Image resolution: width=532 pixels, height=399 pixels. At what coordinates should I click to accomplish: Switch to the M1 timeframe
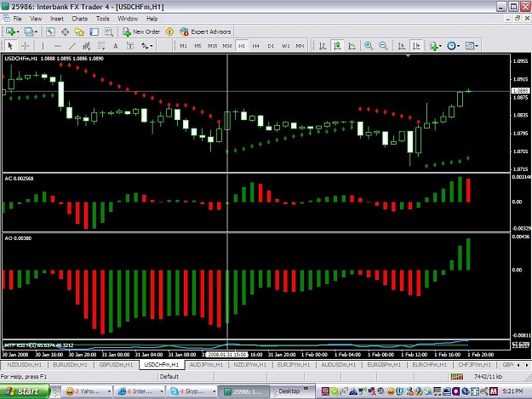pos(183,46)
